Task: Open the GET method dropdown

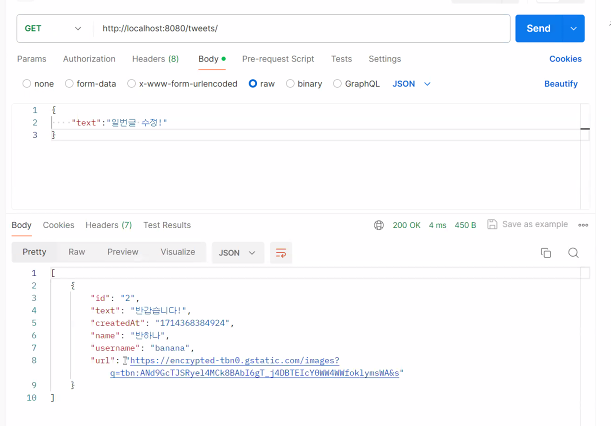Action: [x=53, y=28]
